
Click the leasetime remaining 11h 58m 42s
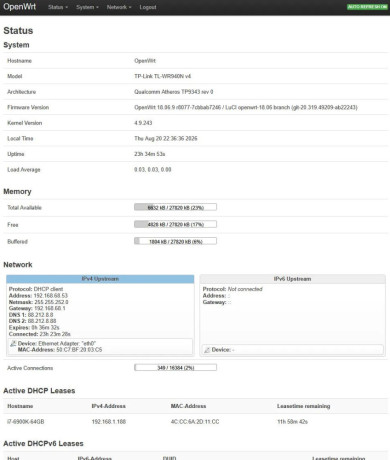click(292, 422)
